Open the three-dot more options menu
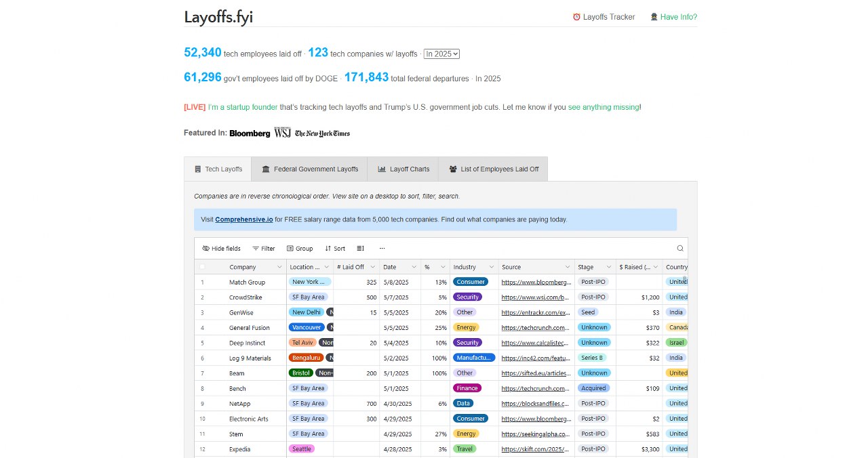868x458 pixels. [x=382, y=249]
